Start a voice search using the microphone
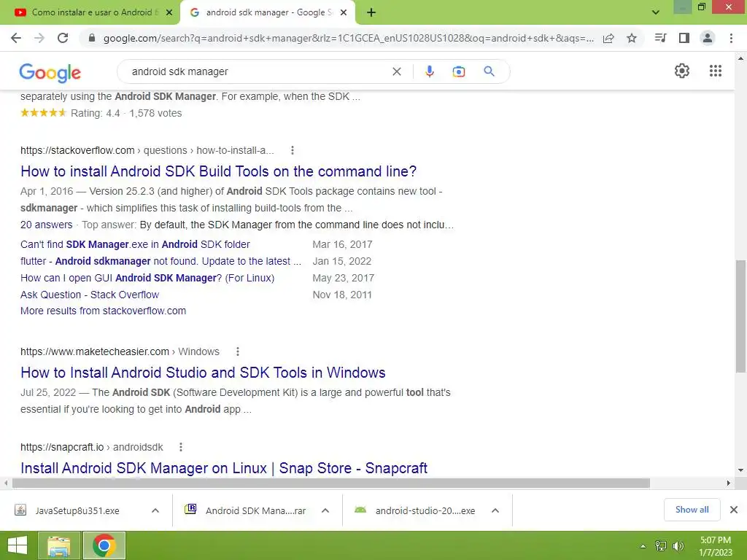This screenshot has height=560, width=747. (x=429, y=71)
